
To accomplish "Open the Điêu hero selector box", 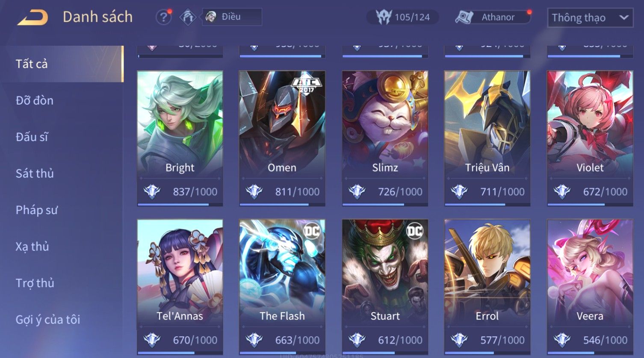I will 232,17.
